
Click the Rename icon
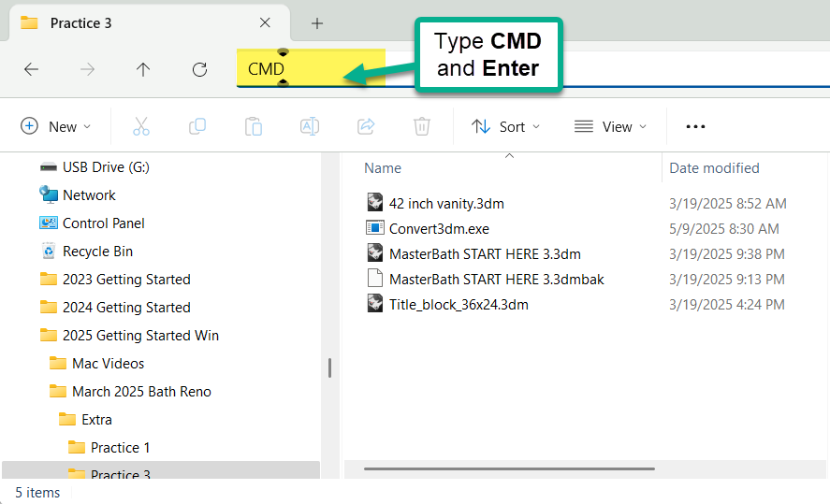(310, 126)
